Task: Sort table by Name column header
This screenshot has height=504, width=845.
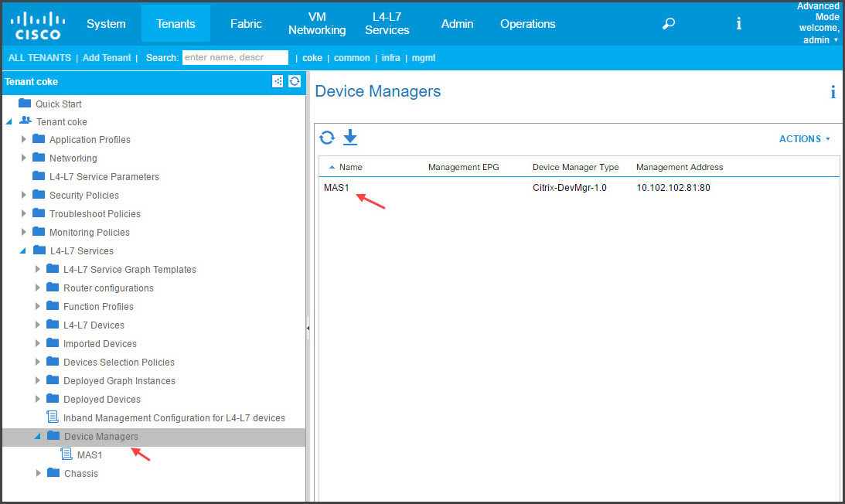Action: [350, 167]
